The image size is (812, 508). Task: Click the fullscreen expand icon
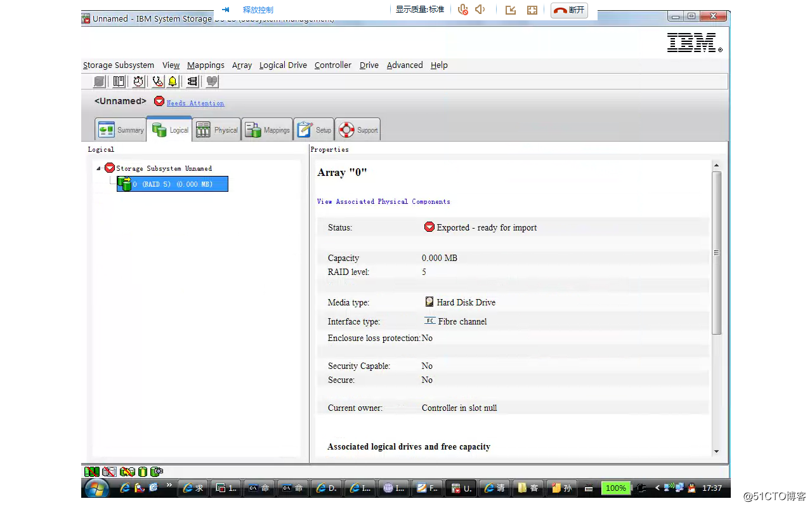tap(532, 10)
